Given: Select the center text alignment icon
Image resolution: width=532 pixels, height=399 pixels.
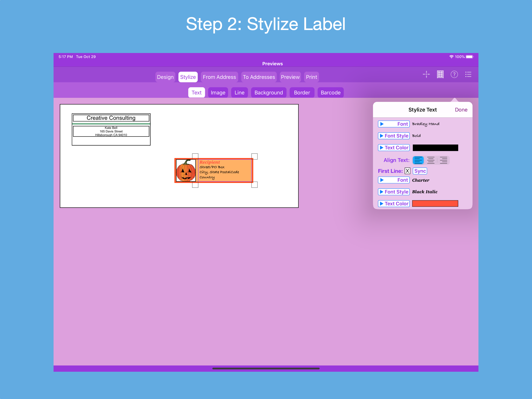Looking at the screenshot, I should pos(431,160).
